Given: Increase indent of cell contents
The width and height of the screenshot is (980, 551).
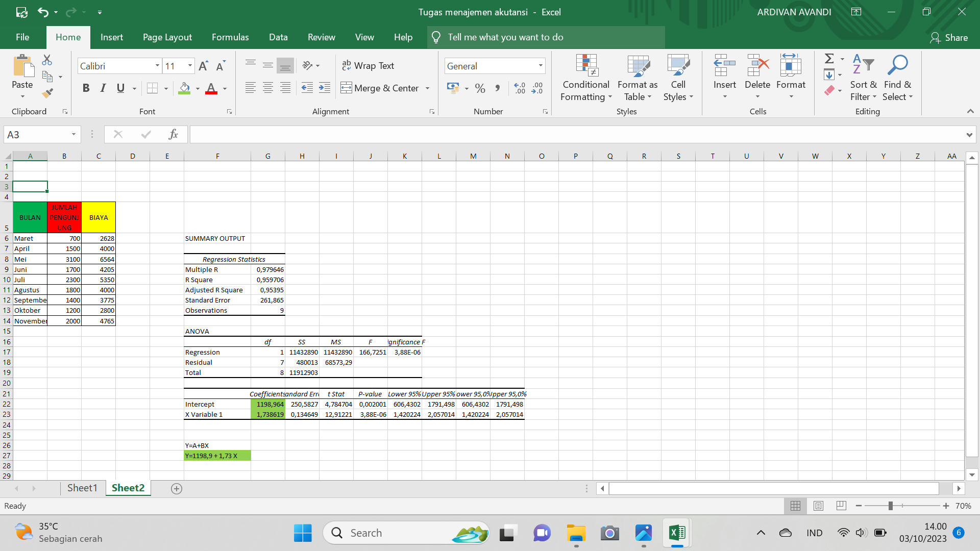Looking at the screenshot, I should tap(325, 88).
